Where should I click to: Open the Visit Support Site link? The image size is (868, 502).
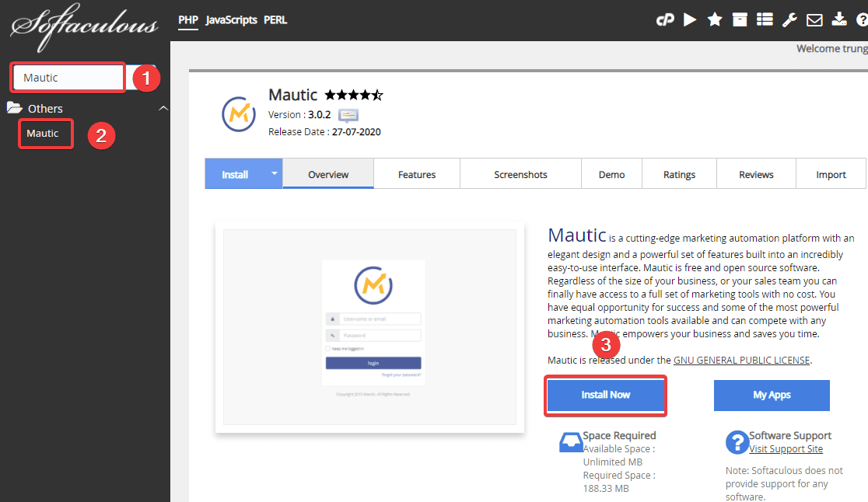click(786, 449)
